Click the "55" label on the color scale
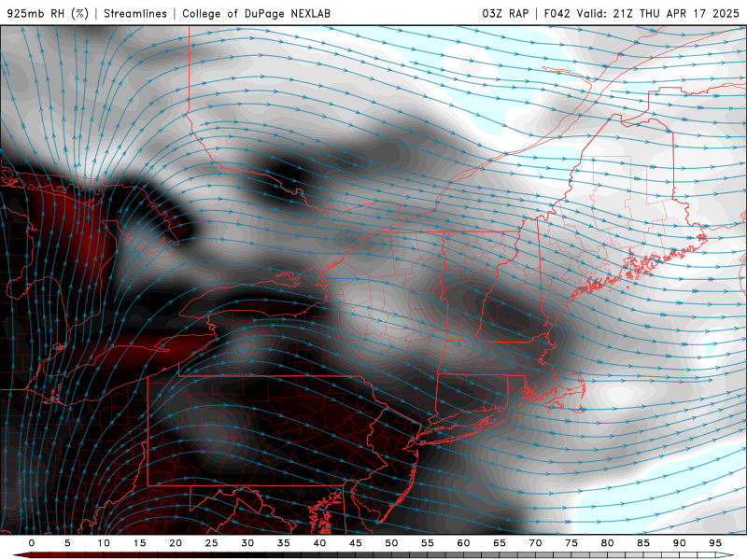 [428, 543]
